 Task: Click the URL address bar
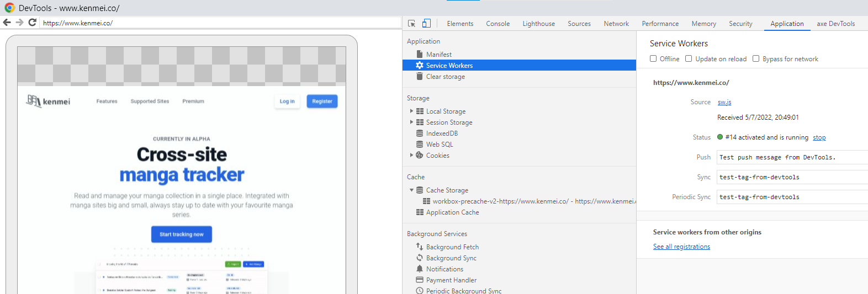click(220, 23)
